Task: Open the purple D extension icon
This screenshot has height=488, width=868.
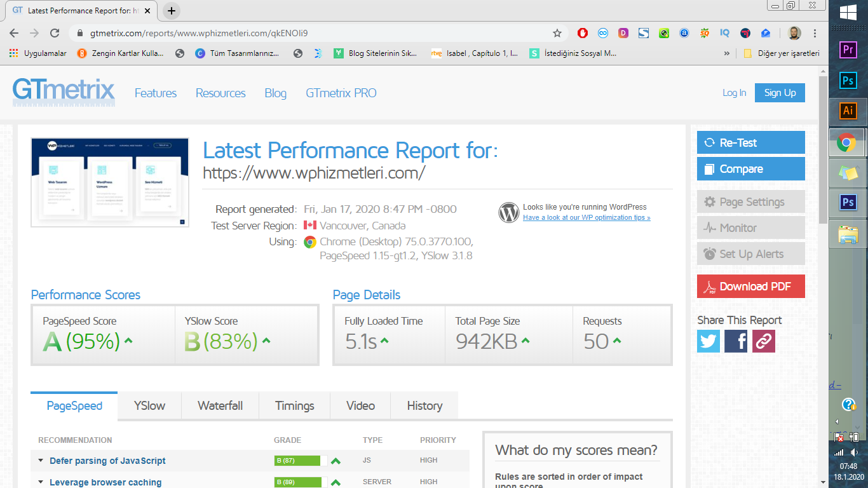Action: [x=623, y=33]
